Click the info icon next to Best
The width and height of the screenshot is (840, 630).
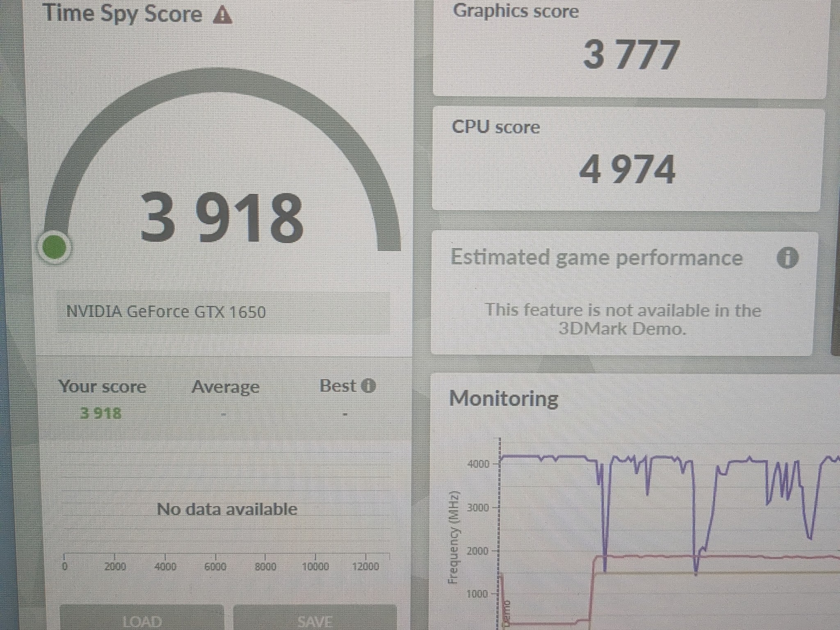pyautogui.click(x=368, y=386)
